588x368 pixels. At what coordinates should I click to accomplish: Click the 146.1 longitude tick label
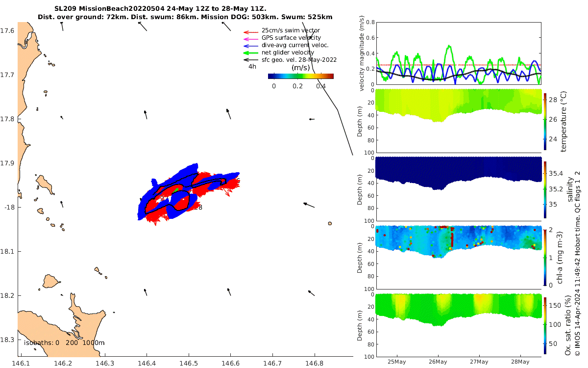tap(21, 363)
